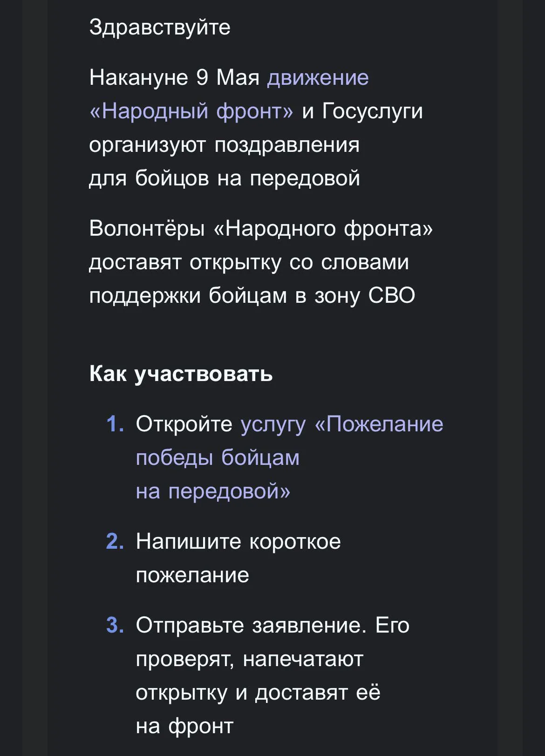Click the phrase 'проверят, напечатают'

[x=249, y=659]
